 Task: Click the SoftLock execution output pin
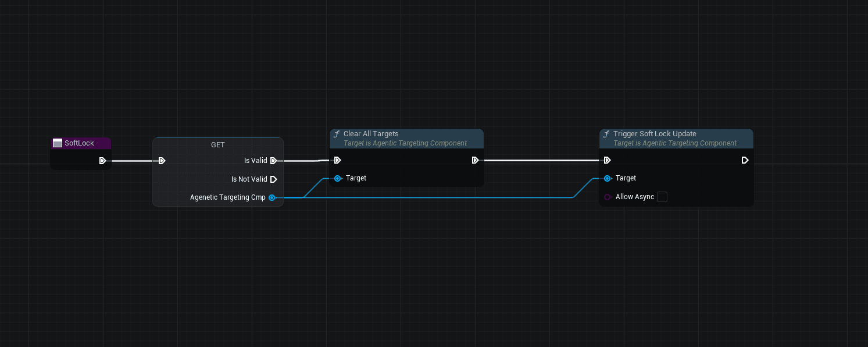(x=103, y=161)
